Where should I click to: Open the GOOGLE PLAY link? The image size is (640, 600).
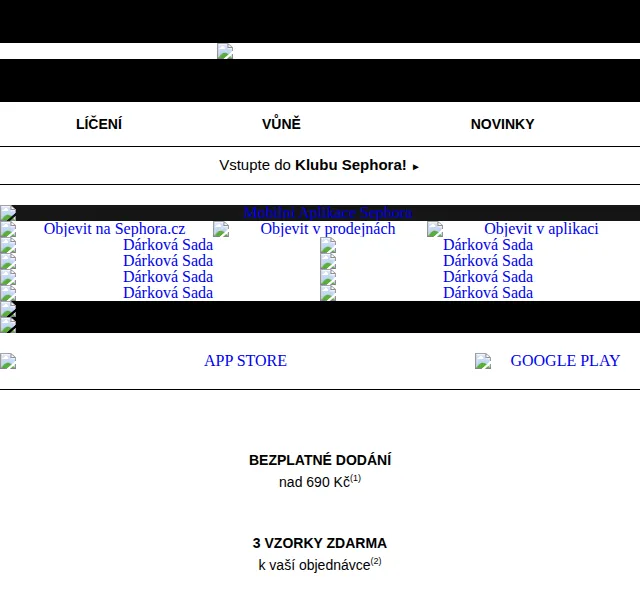(x=565, y=361)
